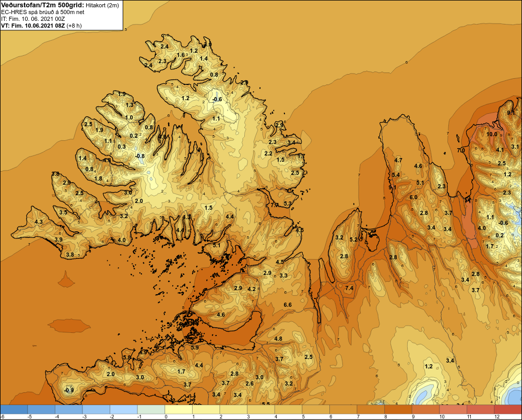Click the 'Veðurstofan/T2m 500grid' title text
Viewport: 522px width, 420px height.
[43, 5]
